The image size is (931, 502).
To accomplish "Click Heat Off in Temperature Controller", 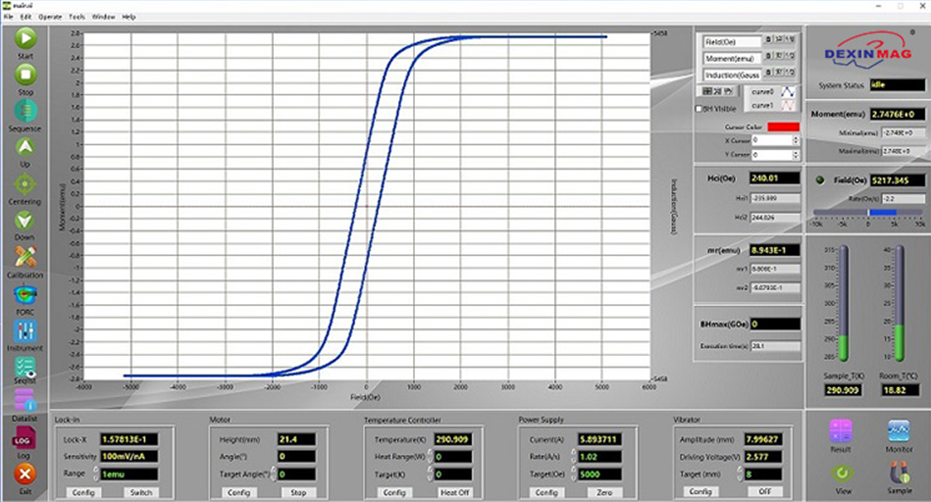I will pos(455,492).
